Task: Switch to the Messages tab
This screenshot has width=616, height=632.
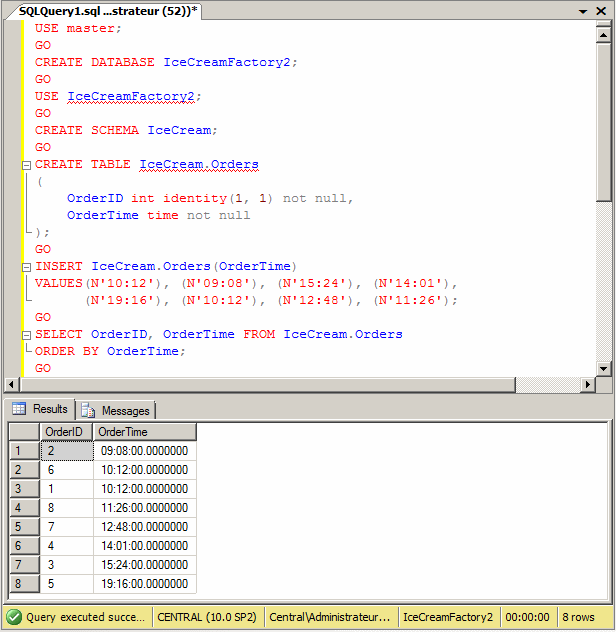Action: [116, 411]
